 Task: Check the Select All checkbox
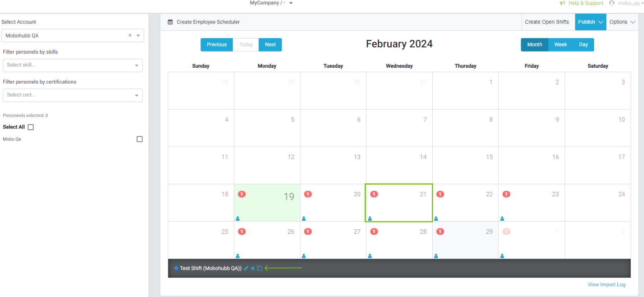(x=31, y=127)
